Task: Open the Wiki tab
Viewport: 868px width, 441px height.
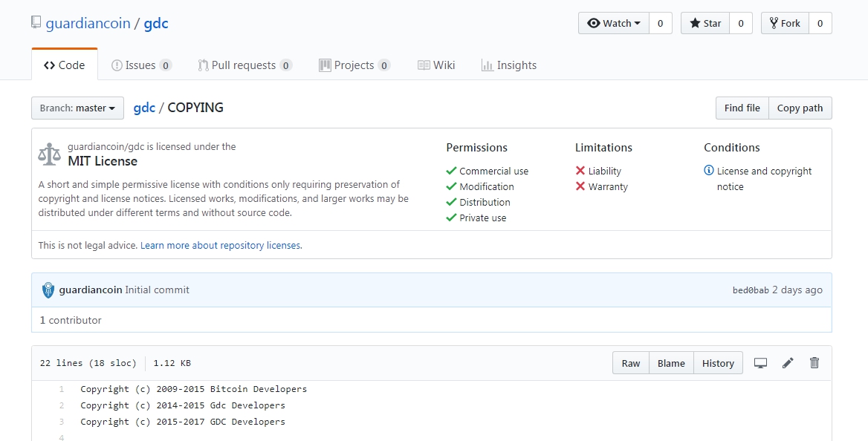Action: (436, 65)
